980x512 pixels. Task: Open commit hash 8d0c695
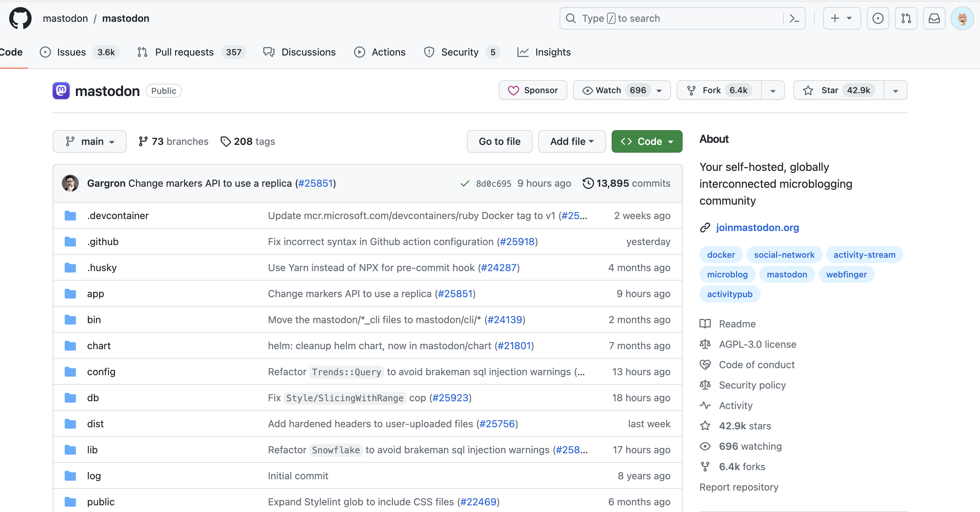[494, 184]
